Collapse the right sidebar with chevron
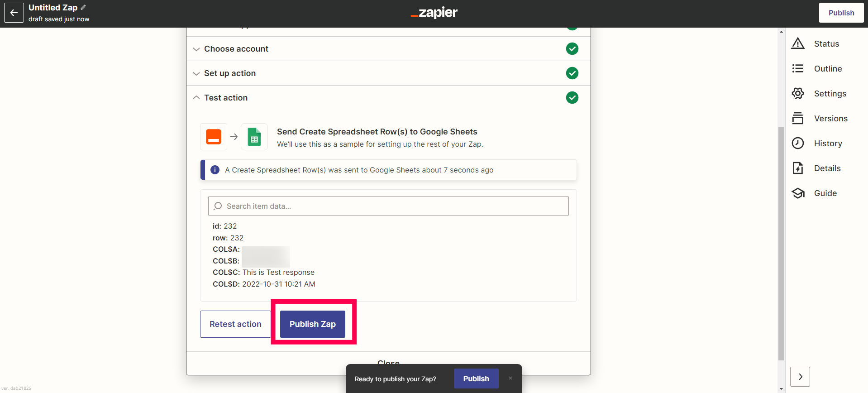Viewport: 868px width, 393px height. (800, 377)
